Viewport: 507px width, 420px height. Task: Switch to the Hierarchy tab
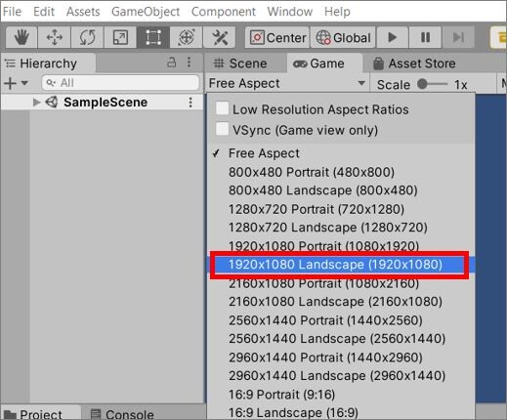(48, 63)
